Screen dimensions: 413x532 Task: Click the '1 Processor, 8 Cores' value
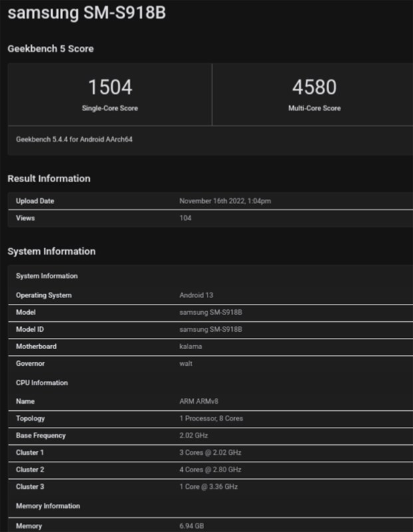[x=211, y=418]
